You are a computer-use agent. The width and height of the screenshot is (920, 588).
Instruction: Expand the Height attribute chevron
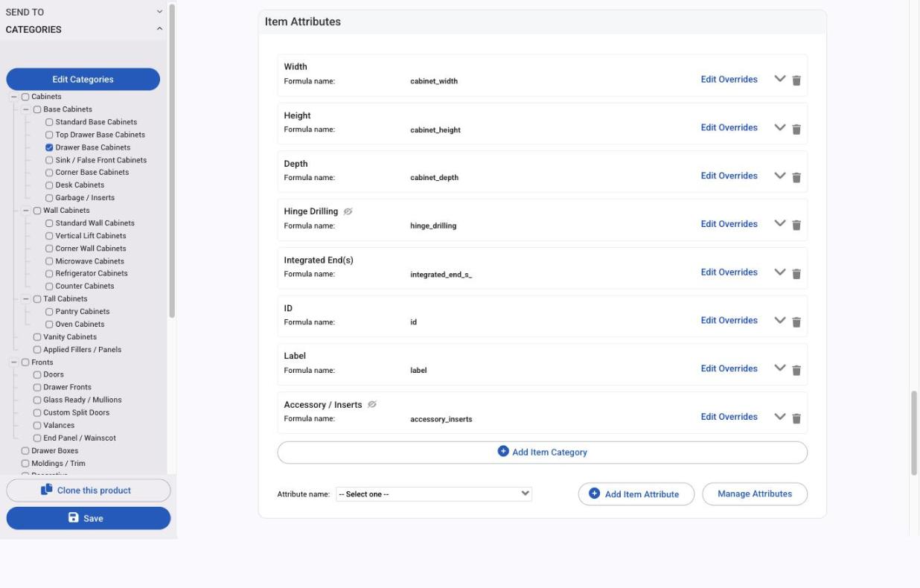click(780, 127)
